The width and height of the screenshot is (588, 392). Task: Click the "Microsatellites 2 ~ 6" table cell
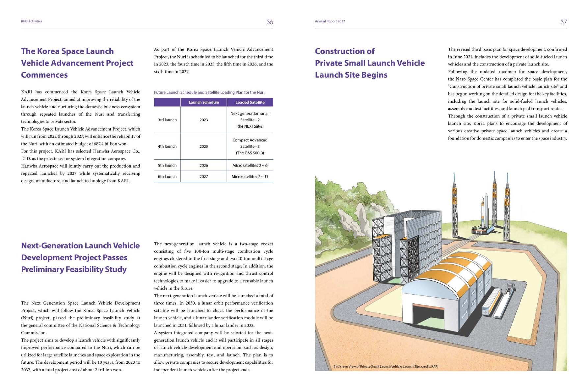(250, 166)
